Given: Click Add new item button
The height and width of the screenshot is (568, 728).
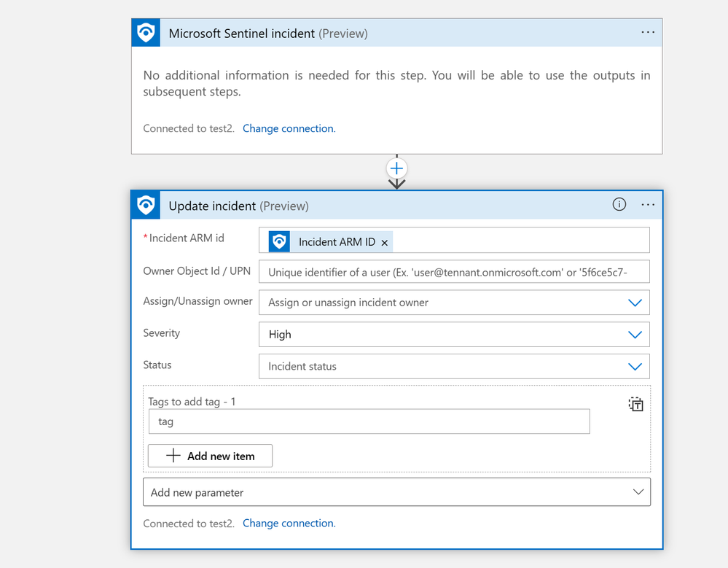Looking at the screenshot, I should coord(210,456).
